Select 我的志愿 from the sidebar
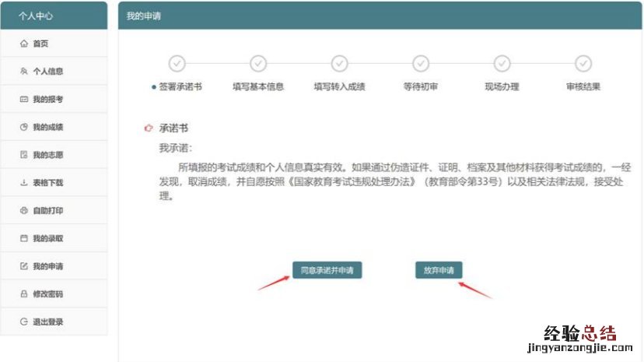 coord(54,155)
